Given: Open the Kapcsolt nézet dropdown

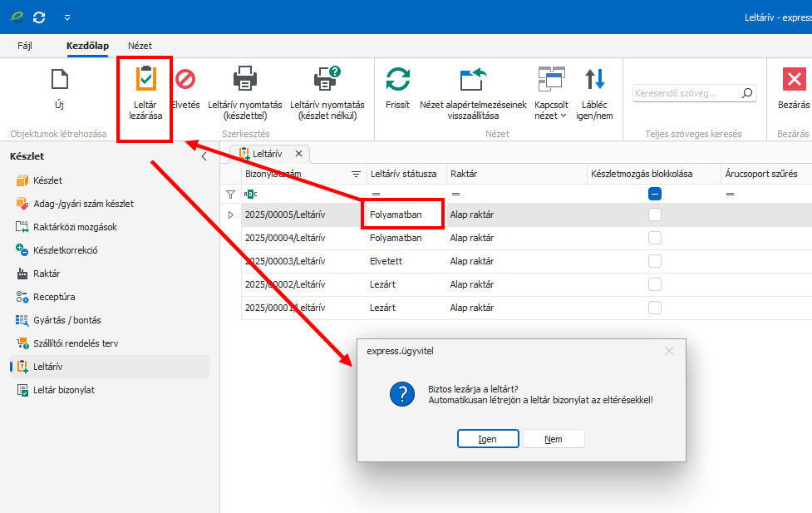Looking at the screenshot, I should click(x=551, y=91).
